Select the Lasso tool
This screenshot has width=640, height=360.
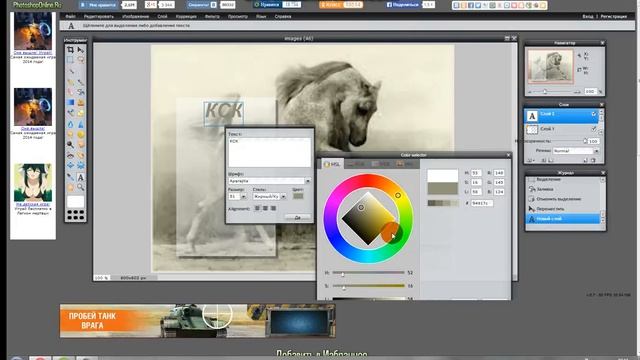coord(81,60)
